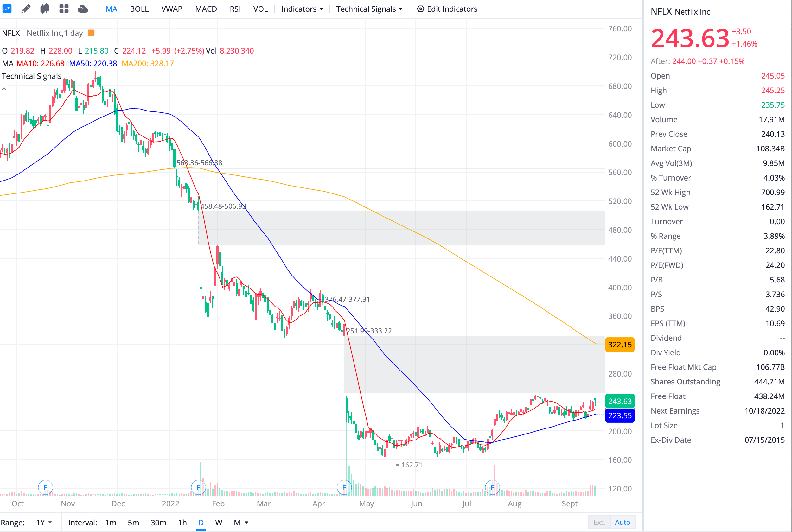Select the 30m interval
Viewport: 792px width, 532px height.
[x=158, y=522]
